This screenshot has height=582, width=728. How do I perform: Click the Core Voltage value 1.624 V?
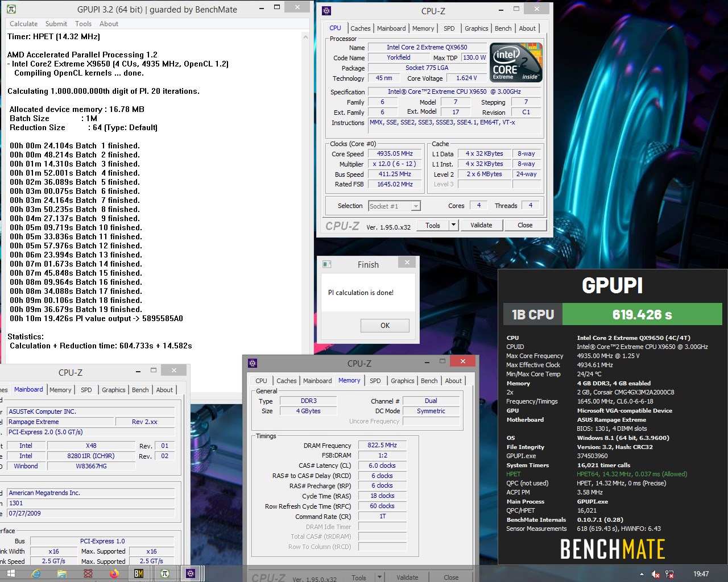(466, 78)
